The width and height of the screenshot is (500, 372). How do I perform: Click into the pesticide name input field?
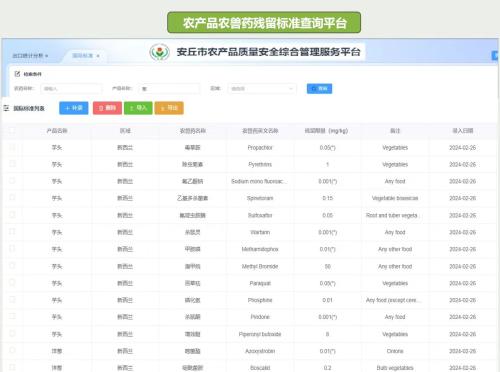pos(71,89)
